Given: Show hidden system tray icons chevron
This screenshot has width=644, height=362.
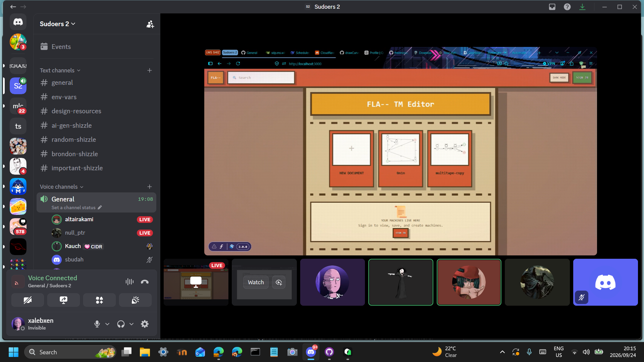Looking at the screenshot, I should click(502, 352).
